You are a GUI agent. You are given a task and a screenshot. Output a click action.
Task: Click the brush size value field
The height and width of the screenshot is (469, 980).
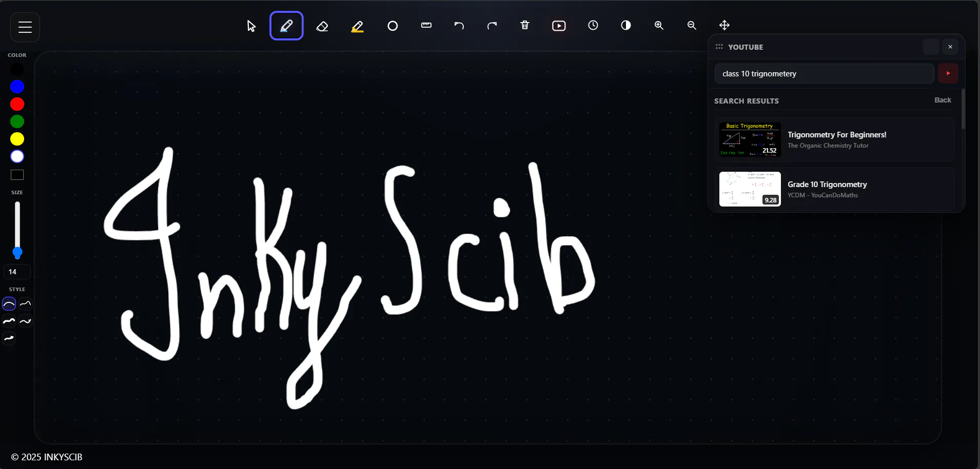coord(17,272)
